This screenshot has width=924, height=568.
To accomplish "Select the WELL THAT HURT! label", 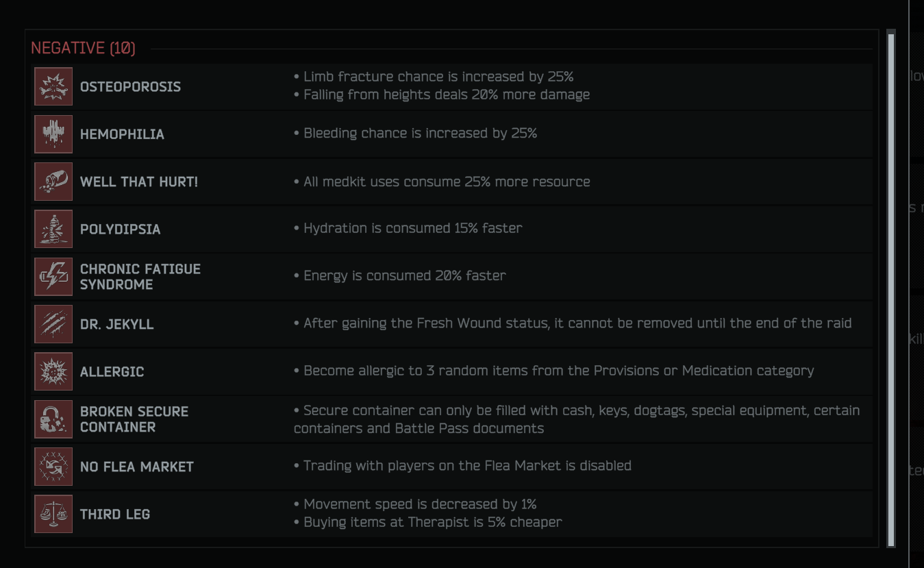I will 139,182.
